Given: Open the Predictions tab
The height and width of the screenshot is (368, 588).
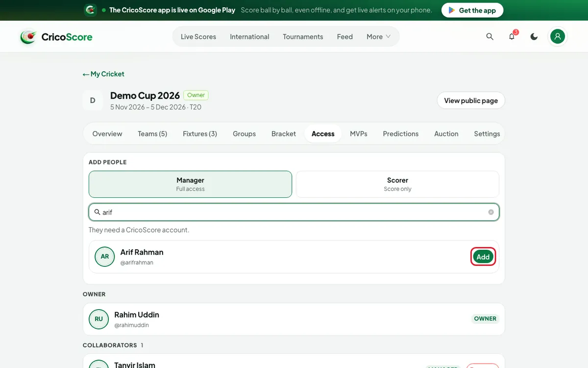Looking at the screenshot, I should pos(401,133).
